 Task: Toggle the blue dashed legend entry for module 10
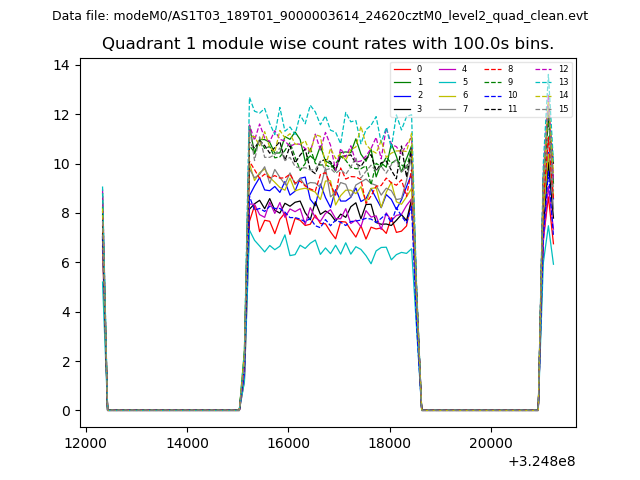point(494,95)
